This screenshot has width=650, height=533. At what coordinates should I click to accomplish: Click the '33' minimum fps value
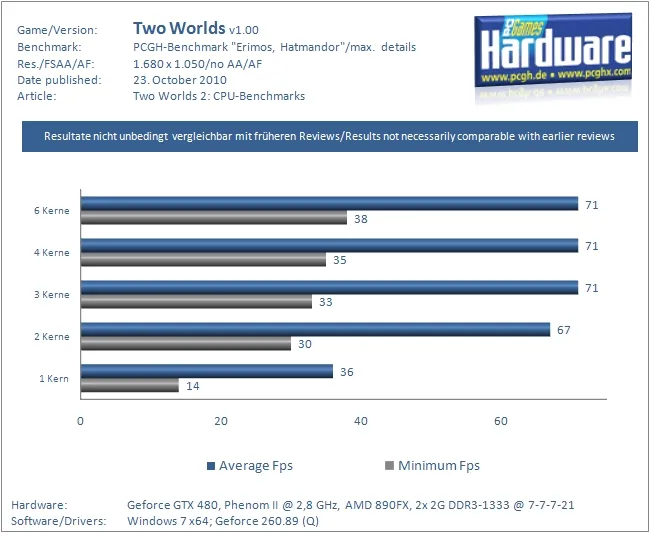coord(326,302)
